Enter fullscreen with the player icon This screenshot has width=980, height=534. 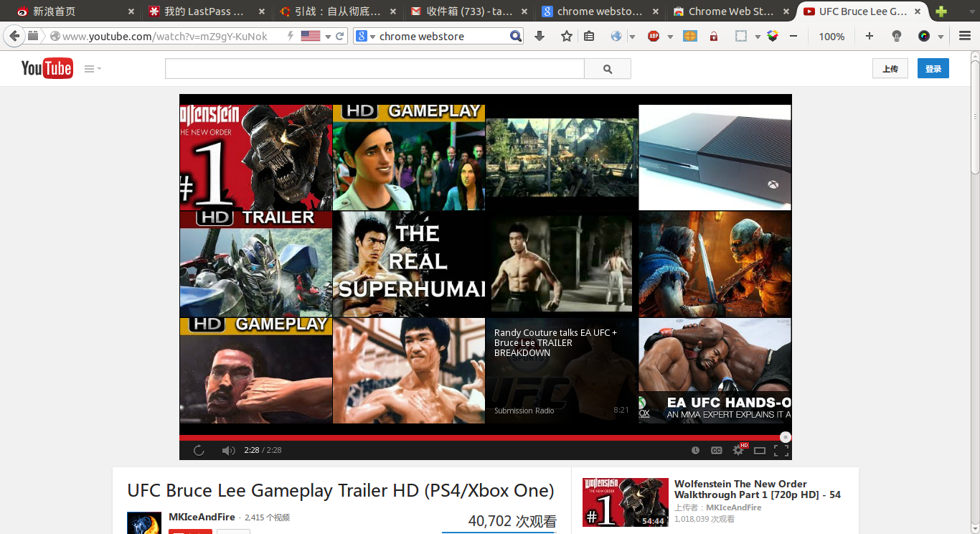coord(781,451)
